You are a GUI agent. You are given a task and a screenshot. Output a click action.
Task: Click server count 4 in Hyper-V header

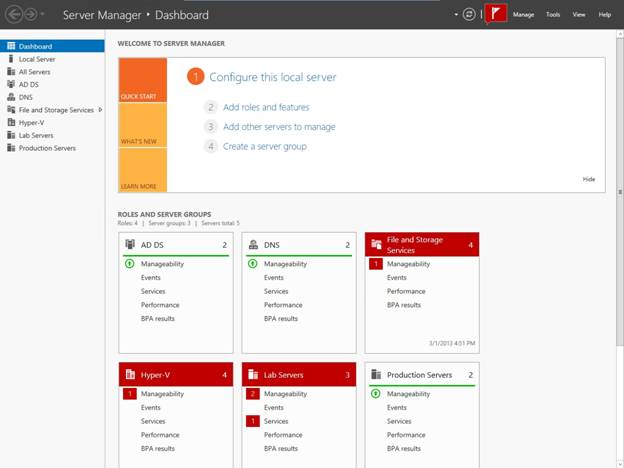coord(224,375)
